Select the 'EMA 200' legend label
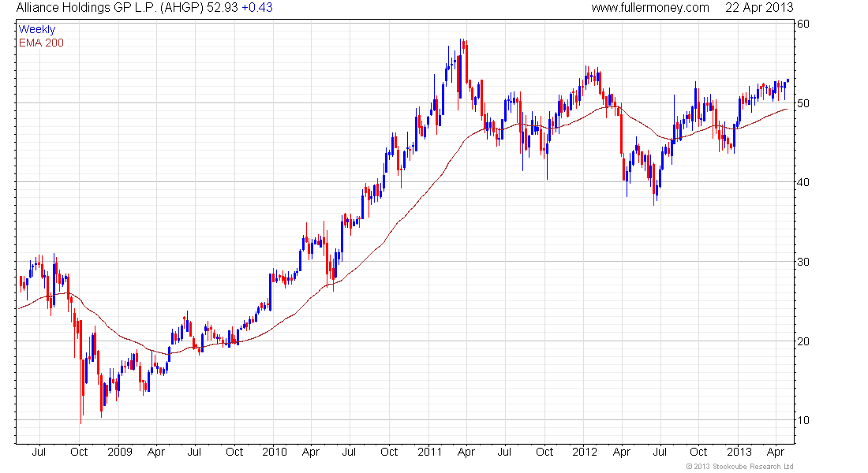 pyautogui.click(x=41, y=43)
